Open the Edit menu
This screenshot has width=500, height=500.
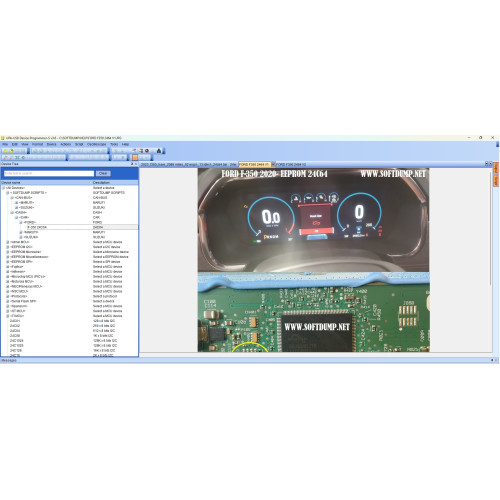[x=15, y=144]
